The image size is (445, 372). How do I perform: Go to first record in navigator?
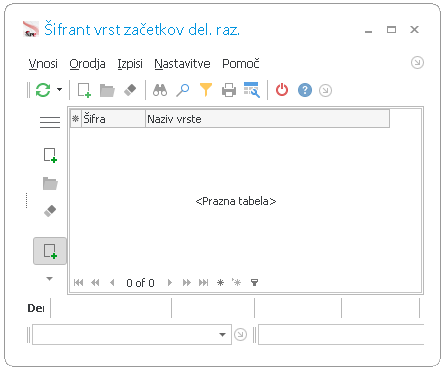tap(78, 283)
